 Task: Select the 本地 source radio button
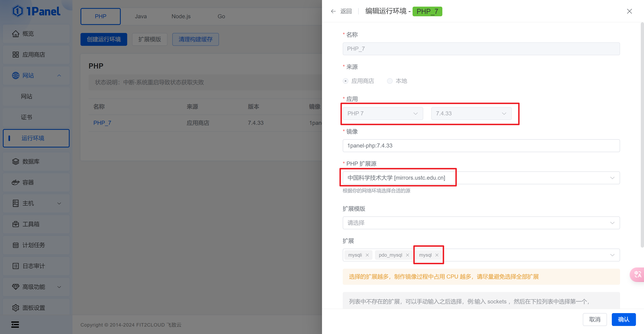(389, 81)
